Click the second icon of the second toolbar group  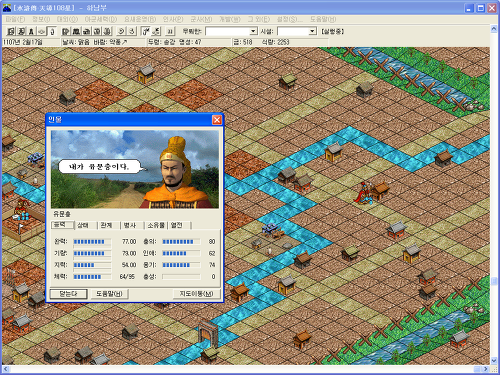76,31
